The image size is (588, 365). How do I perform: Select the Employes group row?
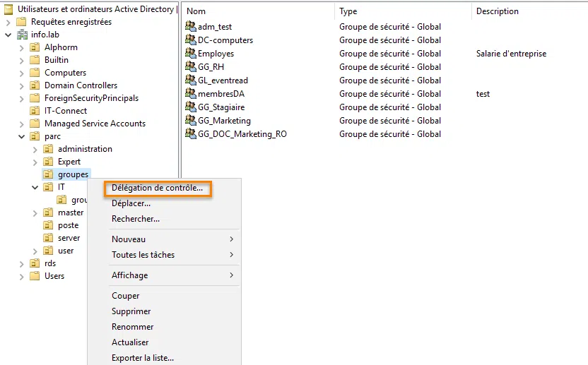pyautogui.click(x=216, y=54)
